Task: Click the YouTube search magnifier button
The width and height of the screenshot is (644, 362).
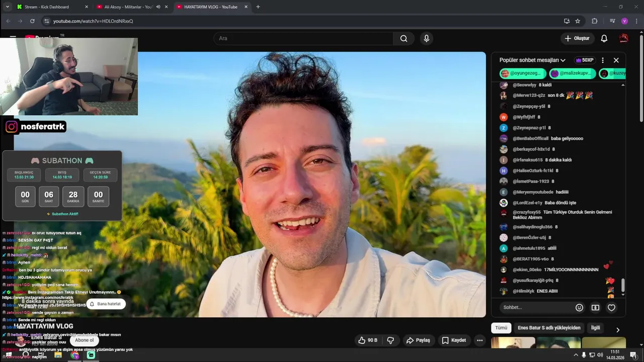Action: pos(404,38)
